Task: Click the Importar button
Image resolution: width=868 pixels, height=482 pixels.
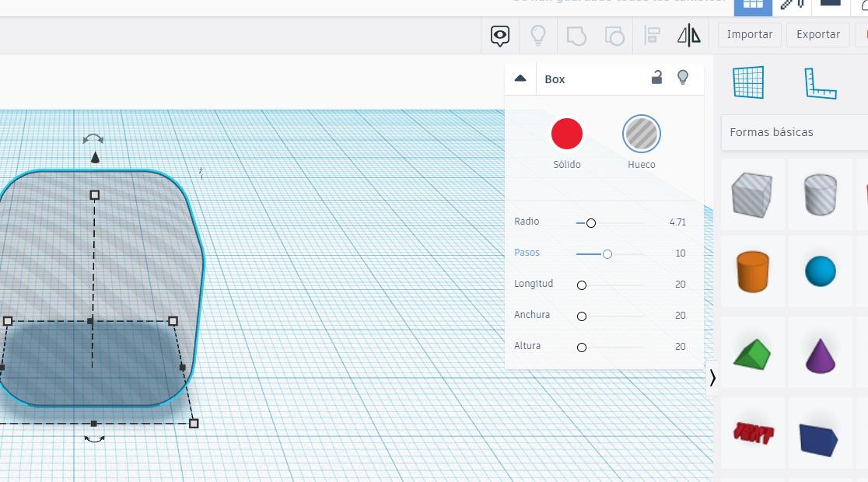Action: click(750, 35)
